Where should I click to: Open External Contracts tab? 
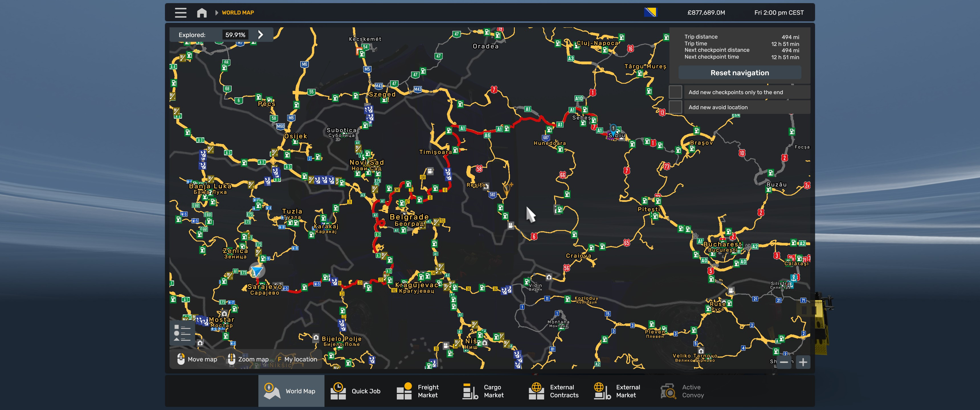pos(554,391)
